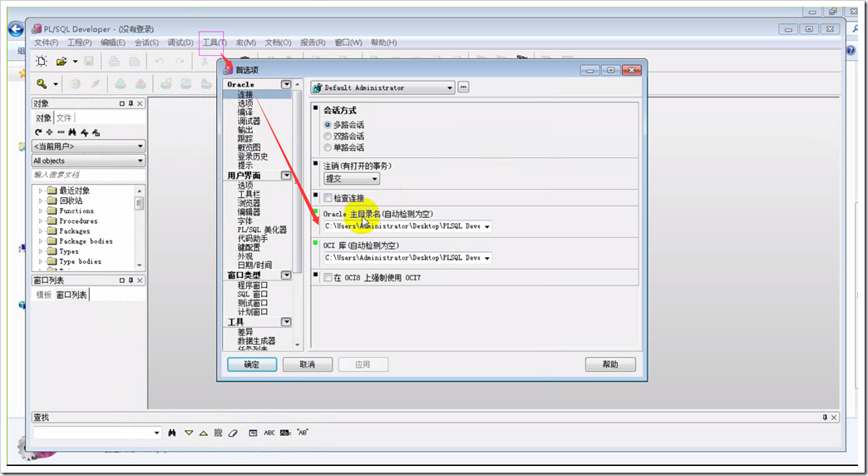868x476 pixels.
Task: Open the Default Administrator dropdown
Action: 450,87
